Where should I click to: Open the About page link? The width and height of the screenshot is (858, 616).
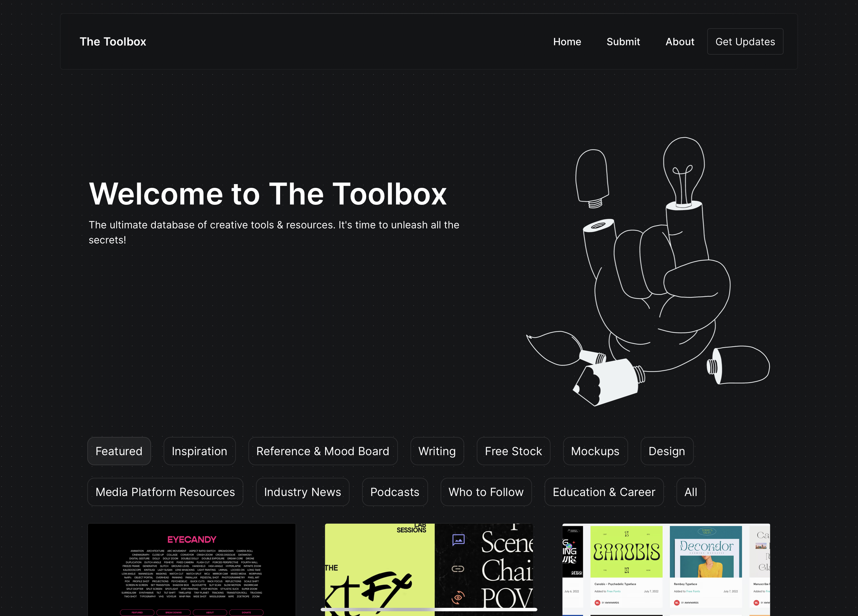[679, 41]
